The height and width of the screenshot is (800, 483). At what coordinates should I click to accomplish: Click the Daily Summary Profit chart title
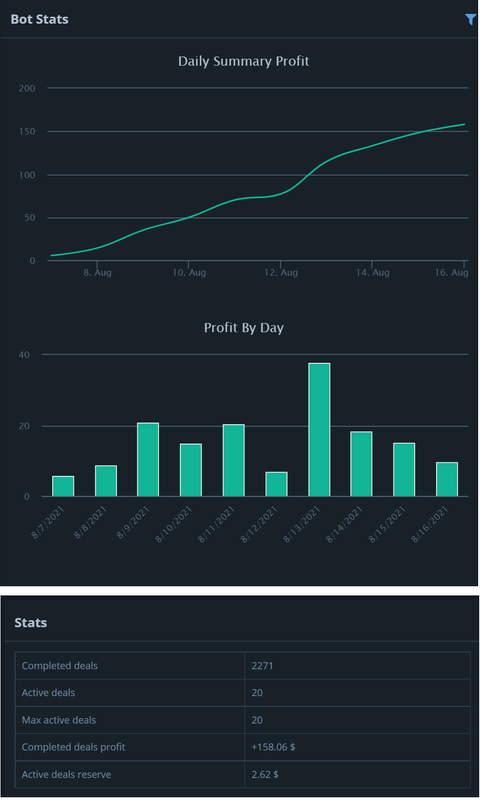pyautogui.click(x=243, y=61)
